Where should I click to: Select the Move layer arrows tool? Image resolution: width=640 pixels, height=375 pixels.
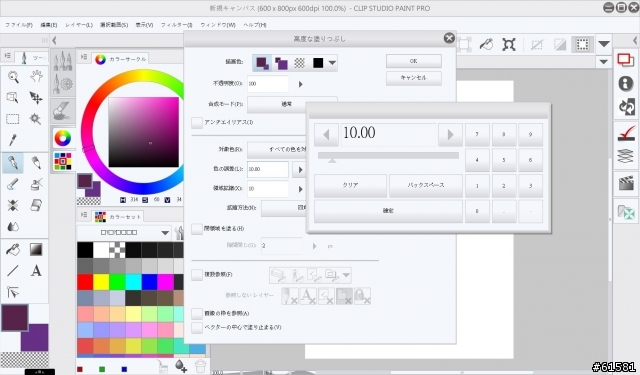click(36, 98)
